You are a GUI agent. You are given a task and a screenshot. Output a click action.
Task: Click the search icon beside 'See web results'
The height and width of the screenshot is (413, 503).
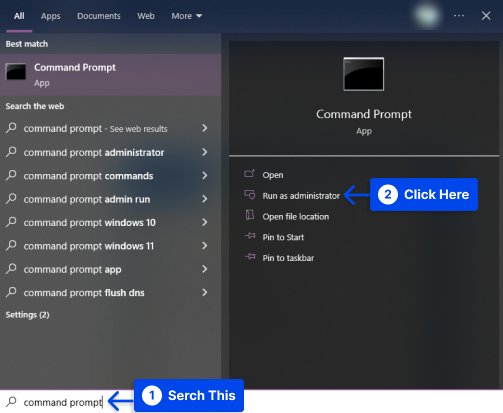coord(11,128)
